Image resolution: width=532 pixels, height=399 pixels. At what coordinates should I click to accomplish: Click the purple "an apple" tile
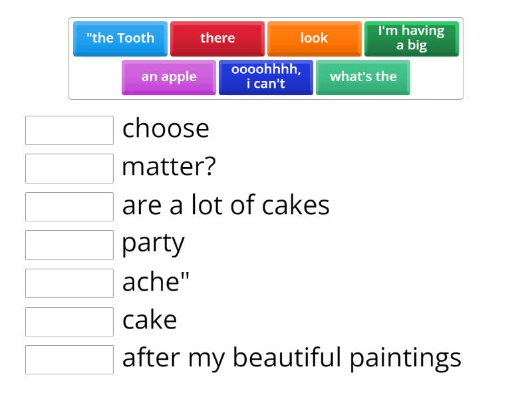coord(169,76)
